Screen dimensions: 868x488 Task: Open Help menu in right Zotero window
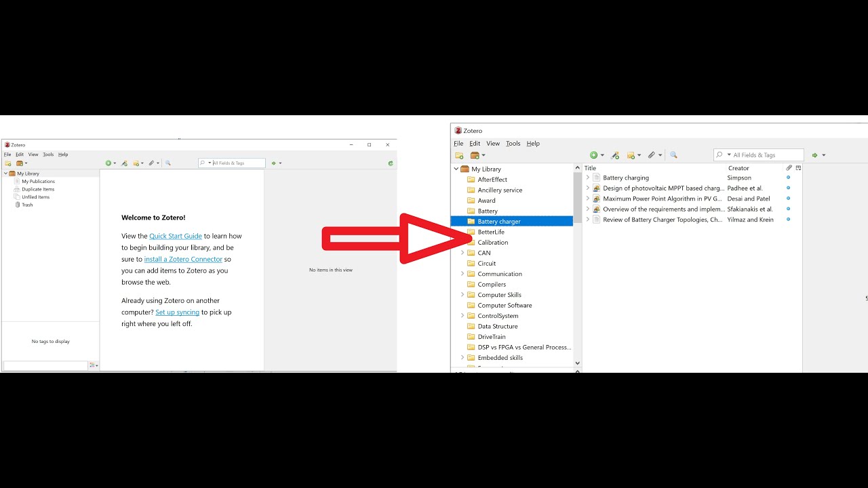[533, 144]
